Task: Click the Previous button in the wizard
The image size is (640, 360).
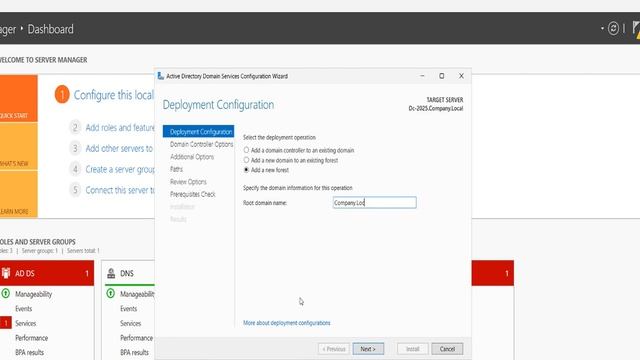Action: (x=334, y=349)
